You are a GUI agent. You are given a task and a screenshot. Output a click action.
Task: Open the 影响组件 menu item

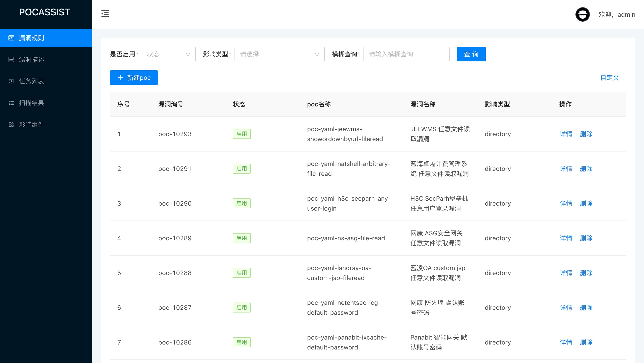[x=32, y=124]
